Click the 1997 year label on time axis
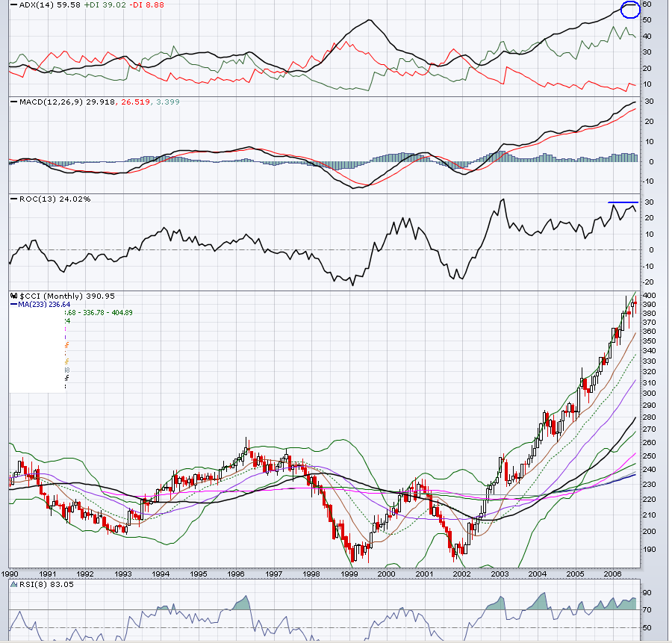Viewport: 672px width, 643px height. tap(273, 574)
